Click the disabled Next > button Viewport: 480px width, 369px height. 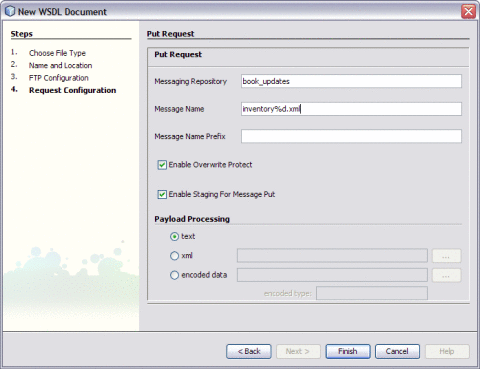(x=298, y=351)
